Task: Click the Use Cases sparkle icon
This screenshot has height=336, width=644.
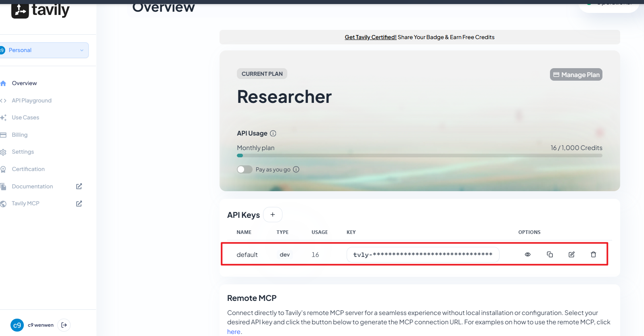Action: tap(3, 118)
